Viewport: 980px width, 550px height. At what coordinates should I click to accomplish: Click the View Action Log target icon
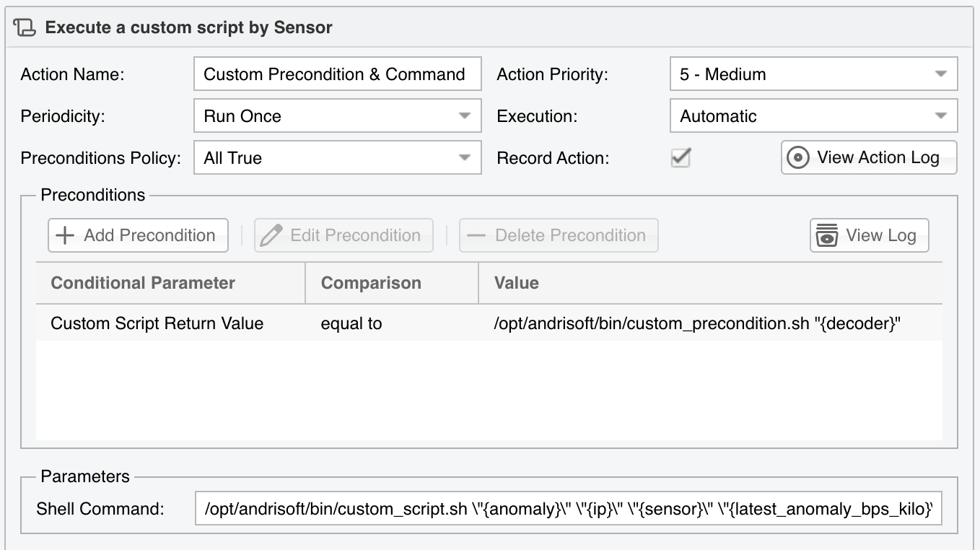tap(797, 158)
